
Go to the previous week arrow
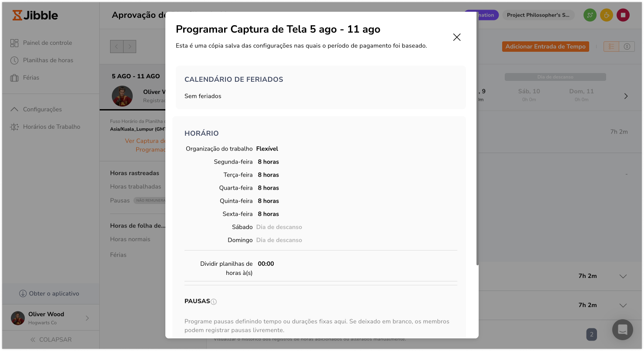click(117, 47)
